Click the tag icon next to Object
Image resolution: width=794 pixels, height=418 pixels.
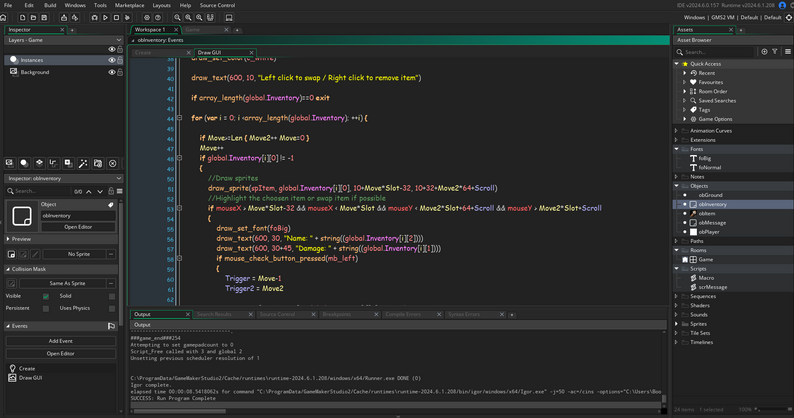pos(110,205)
